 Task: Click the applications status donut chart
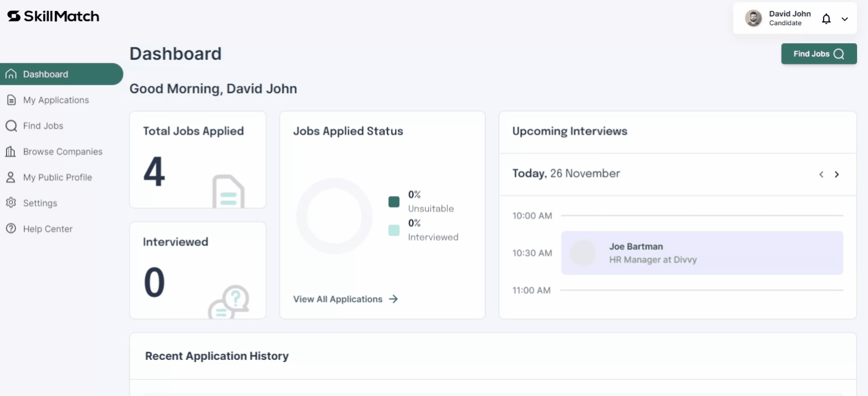tap(334, 216)
